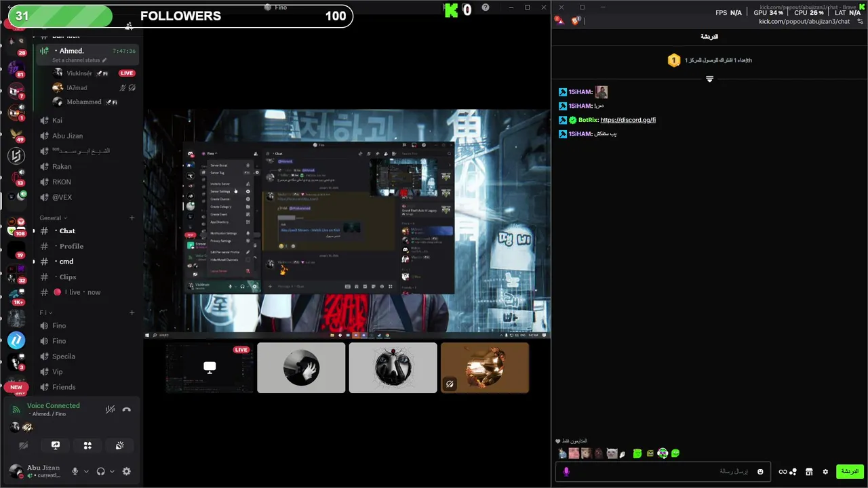Join the Vip voice channel
868x488 pixels.
[x=88, y=371]
